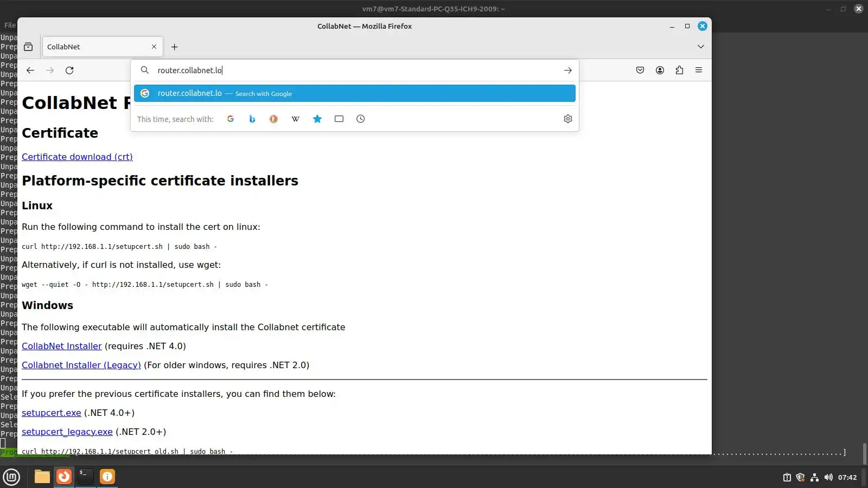
Task: Click the 'Platform-specific certificate installers' heading
Action: pyautogui.click(x=160, y=181)
